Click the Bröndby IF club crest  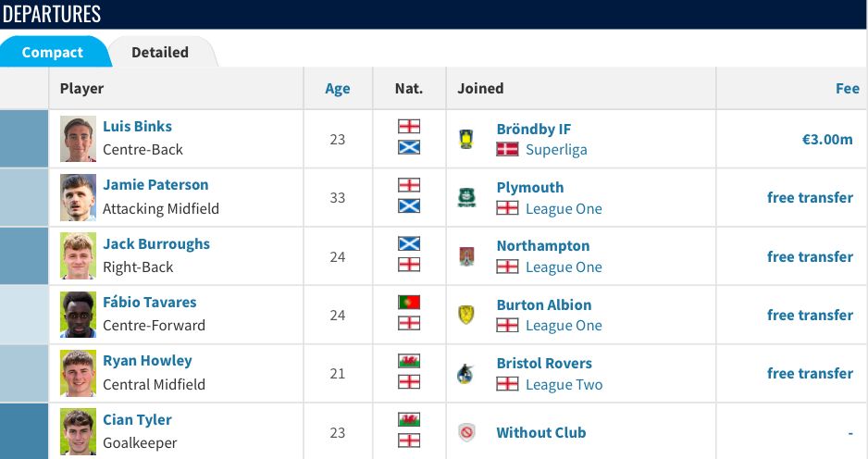(466, 139)
